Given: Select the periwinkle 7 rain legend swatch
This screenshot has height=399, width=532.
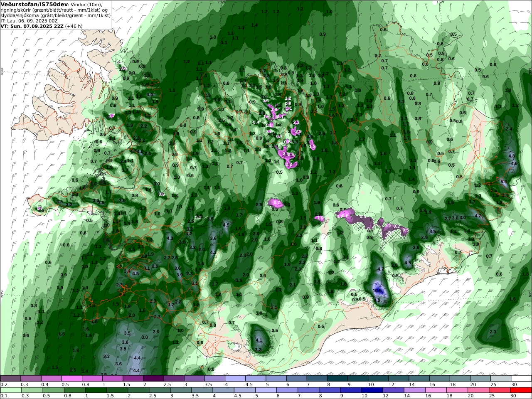Looking at the screenshot, I should pyautogui.click(x=308, y=390).
